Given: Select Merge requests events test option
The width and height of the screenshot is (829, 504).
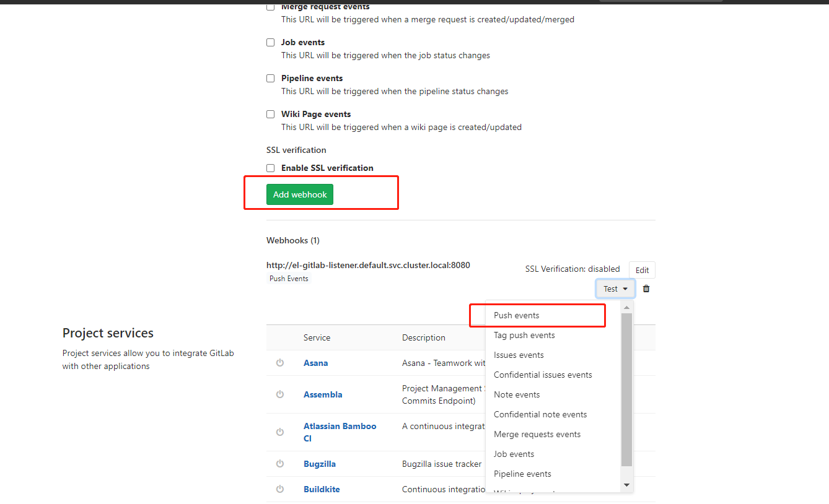Looking at the screenshot, I should click(537, 434).
